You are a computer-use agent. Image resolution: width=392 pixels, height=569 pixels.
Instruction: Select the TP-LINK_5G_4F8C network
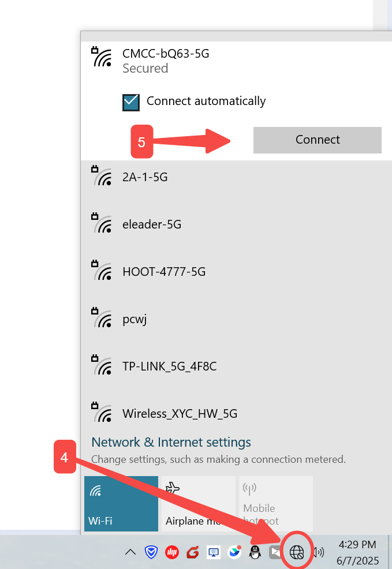pos(231,366)
